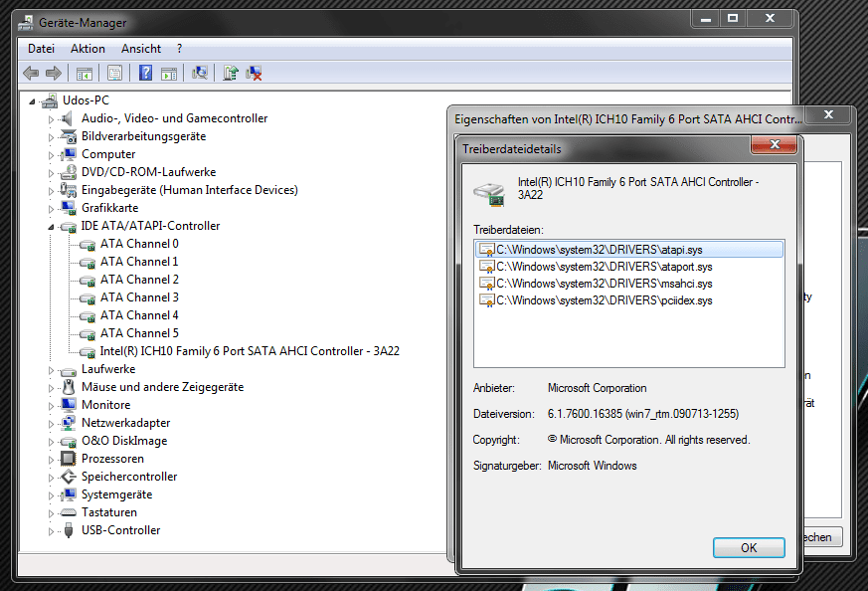Click the Prozessoren chip icon
The width and height of the screenshot is (868, 591).
tap(68, 459)
